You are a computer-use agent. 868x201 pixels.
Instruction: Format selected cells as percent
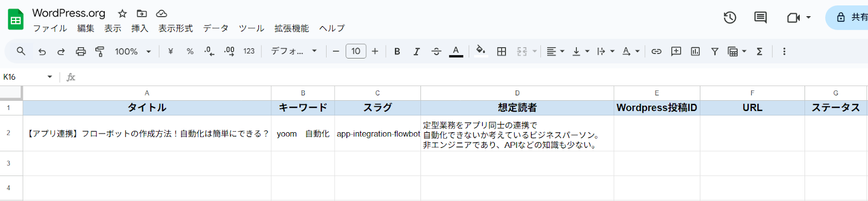coord(190,51)
